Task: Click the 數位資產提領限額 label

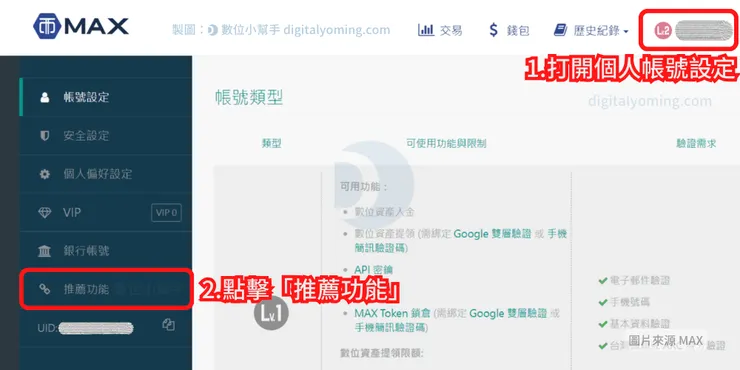Action: point(382,353)
